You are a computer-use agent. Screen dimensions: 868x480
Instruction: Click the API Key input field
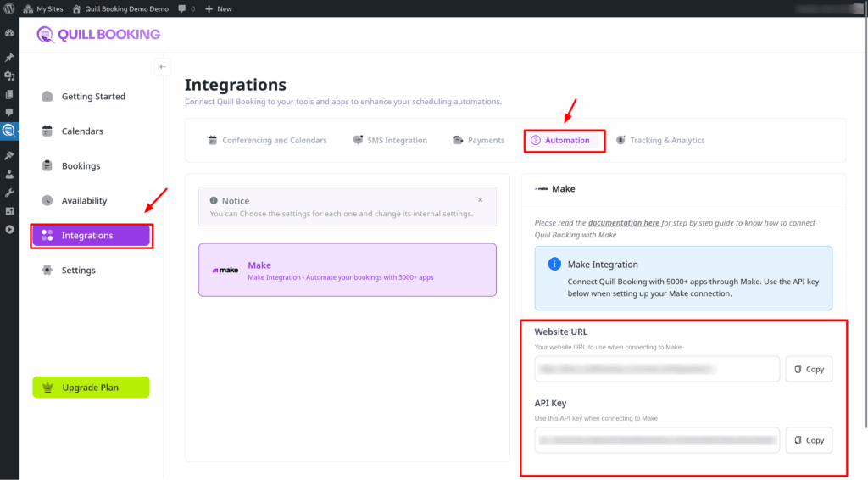(657, 440)
